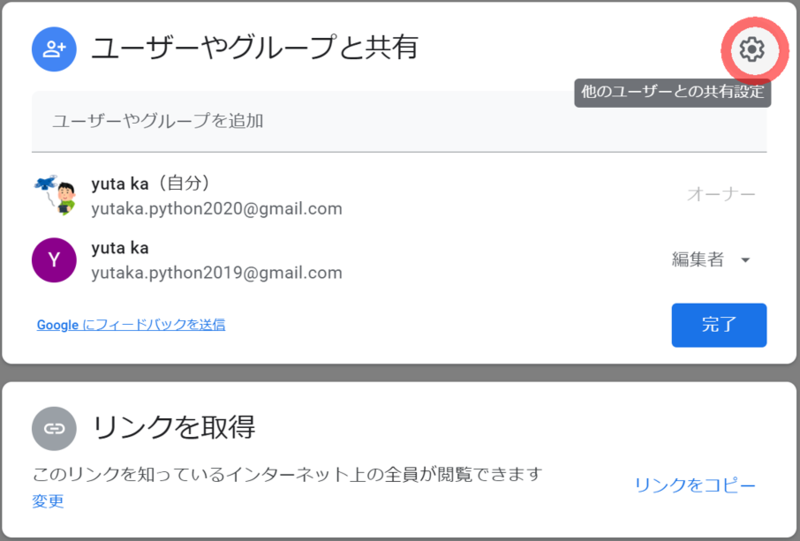The width and height of the screenshot is (800, 541).
Task: Click the ユーザーやグループと共有 heading
Action: tap(255, 47)
